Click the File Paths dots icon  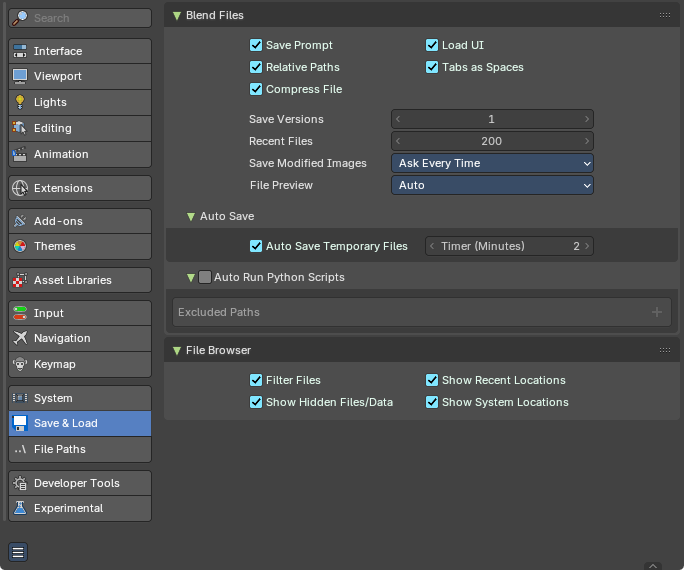point(20,449)
